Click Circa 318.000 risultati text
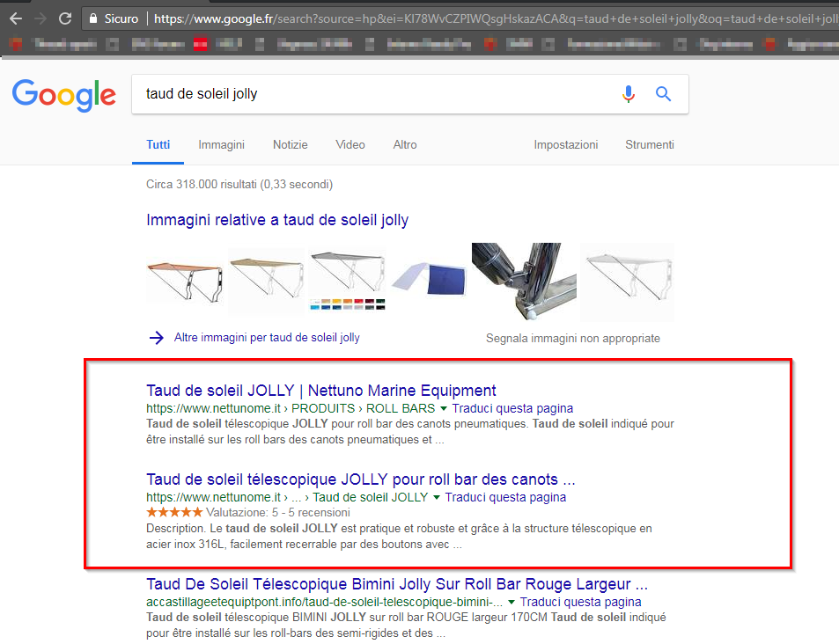This screenshot has width=839, height=644. click(x=239, y=185)
